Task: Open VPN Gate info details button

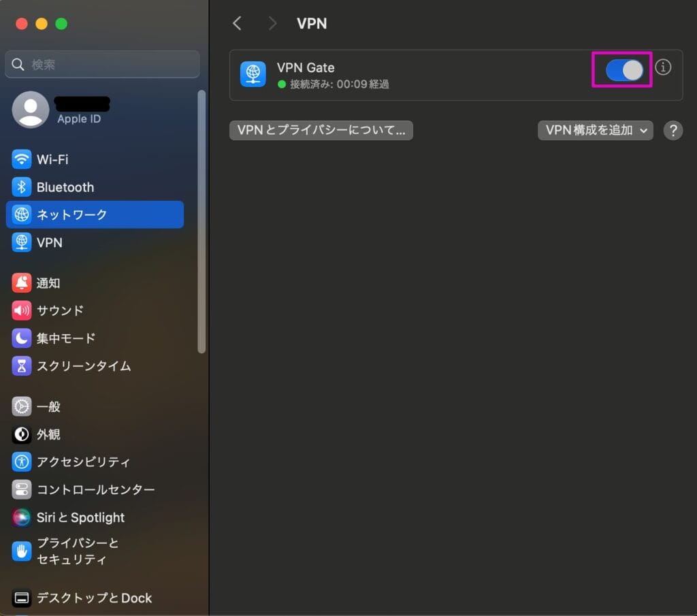Action: click(663, 67)
